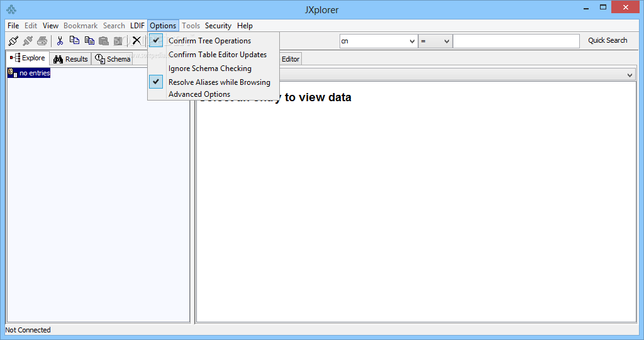
Task: Switch to the Schema tab
Action: (113, 59)
